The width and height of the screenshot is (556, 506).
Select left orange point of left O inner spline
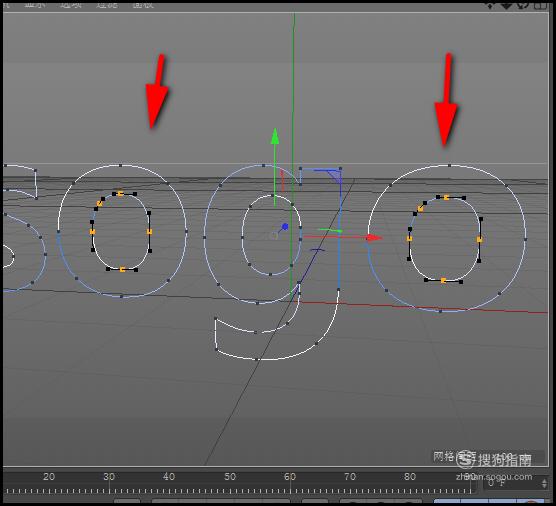[x=93, y=232]
